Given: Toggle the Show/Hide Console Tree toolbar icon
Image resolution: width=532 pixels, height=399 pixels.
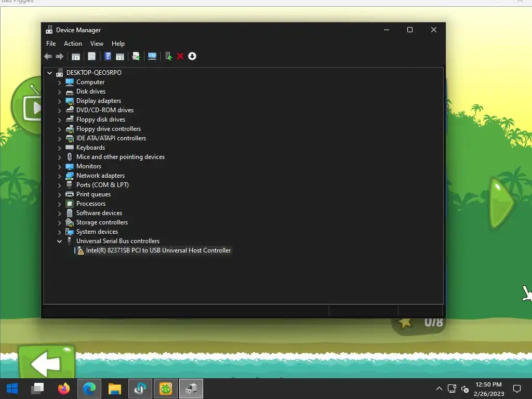Looking at the screenshot, I should coord(76,56).
